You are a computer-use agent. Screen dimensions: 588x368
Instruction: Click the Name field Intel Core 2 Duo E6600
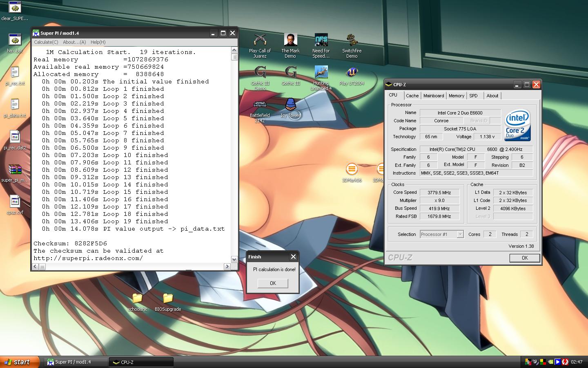pos(460,113)
